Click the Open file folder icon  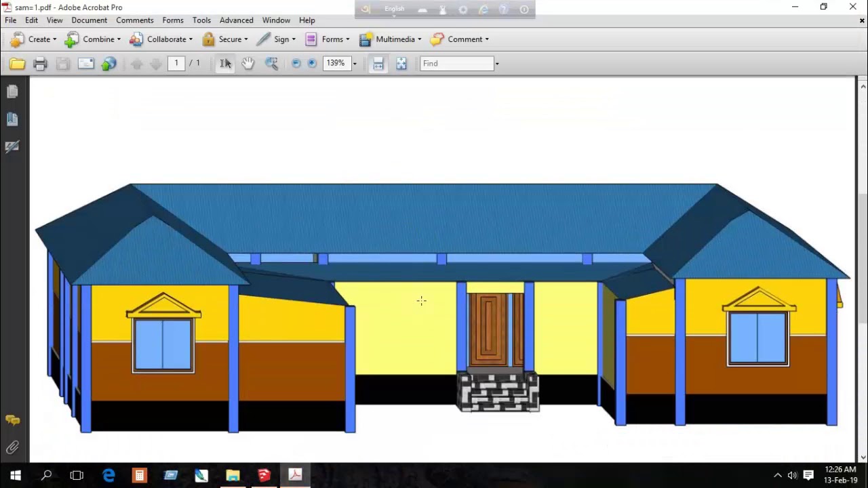coord(17,64)
